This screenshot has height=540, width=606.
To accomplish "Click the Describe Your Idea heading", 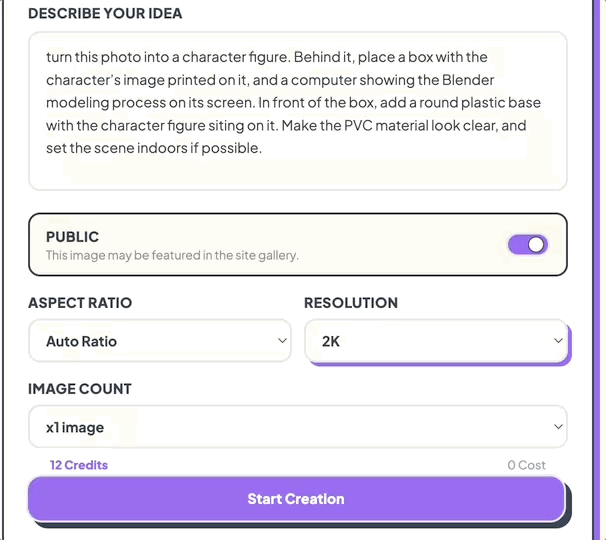I will point(105,14).
